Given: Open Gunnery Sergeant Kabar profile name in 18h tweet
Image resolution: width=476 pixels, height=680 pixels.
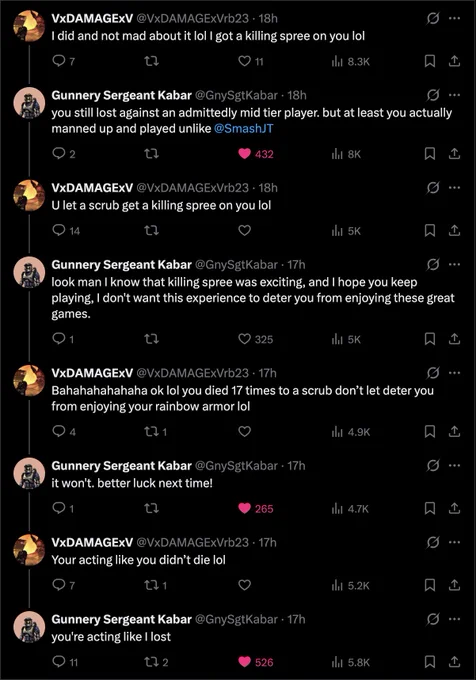Looking at the screenshot, I should point(121,95).
